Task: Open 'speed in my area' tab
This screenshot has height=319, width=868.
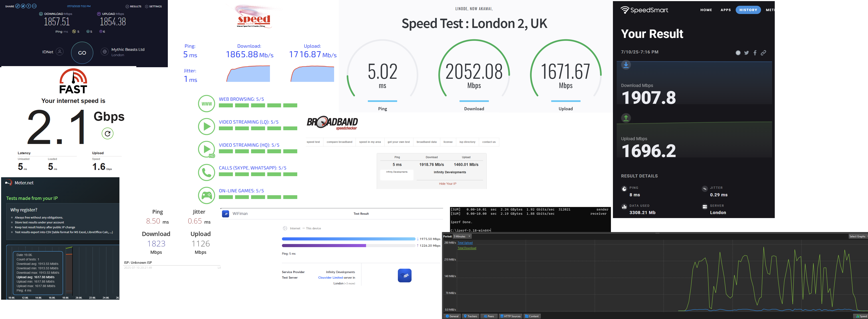Action: [370, 142]
